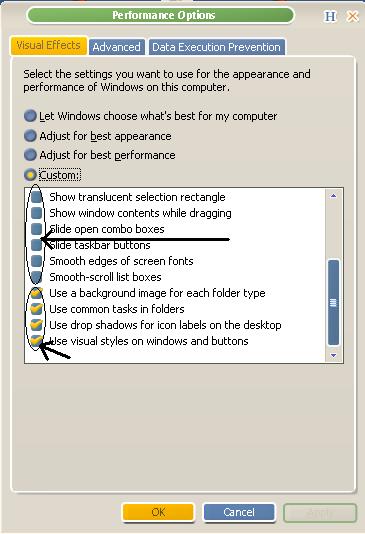Choose Adjust for best performance
The height and width of the screenshot is (534, 365).
[30, 155]
